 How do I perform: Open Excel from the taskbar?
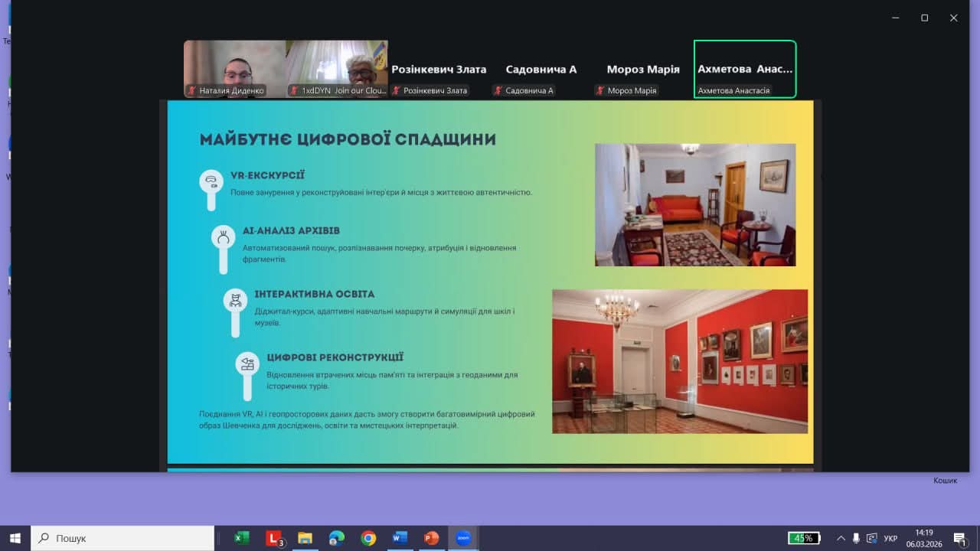pyautogui.click(x=242, y=538)
